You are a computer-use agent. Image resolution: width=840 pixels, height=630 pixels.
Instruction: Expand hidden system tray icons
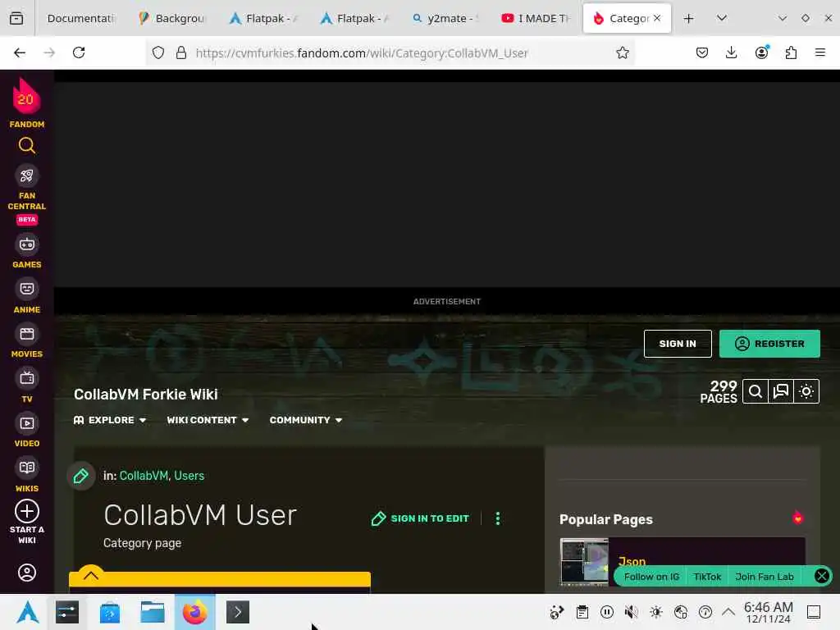pyautogui.click(x=728, y=612)
